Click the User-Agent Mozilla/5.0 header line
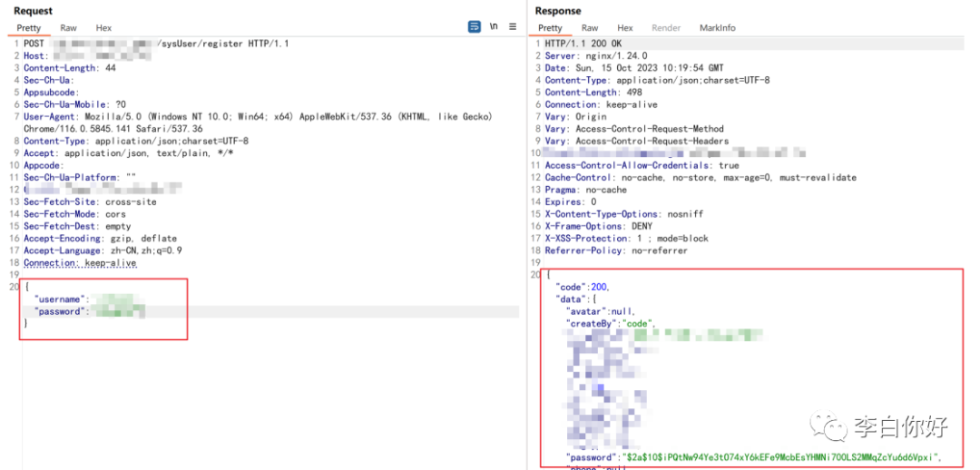Image resolution: width=980 pixels, height=470 pixels. pos(258,117)
